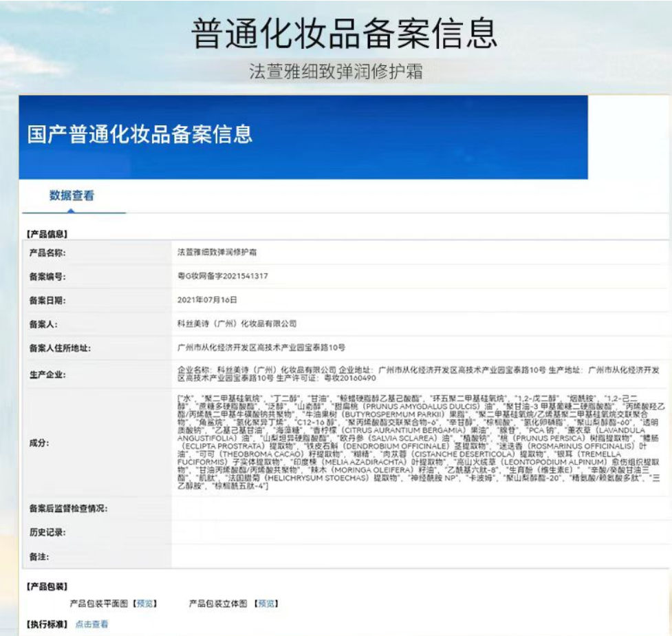Click the filing number 粤G妆网备字2021541317

222,276
